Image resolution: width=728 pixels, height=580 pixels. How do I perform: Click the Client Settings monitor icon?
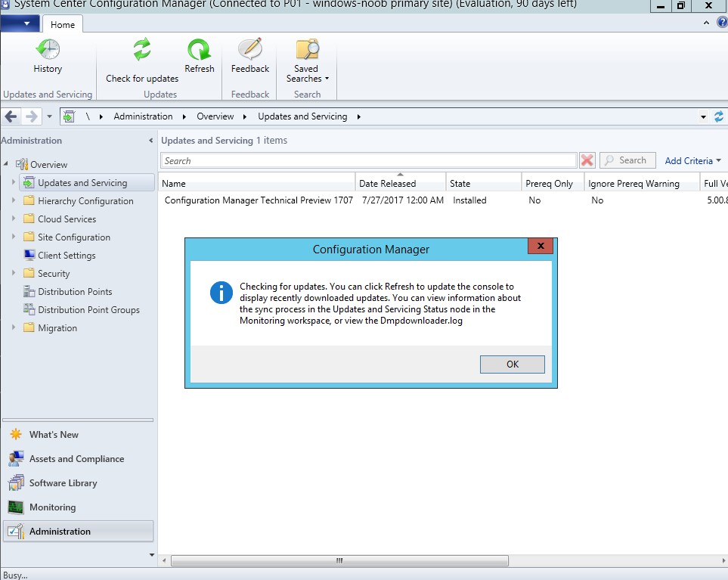click(29, 255)
